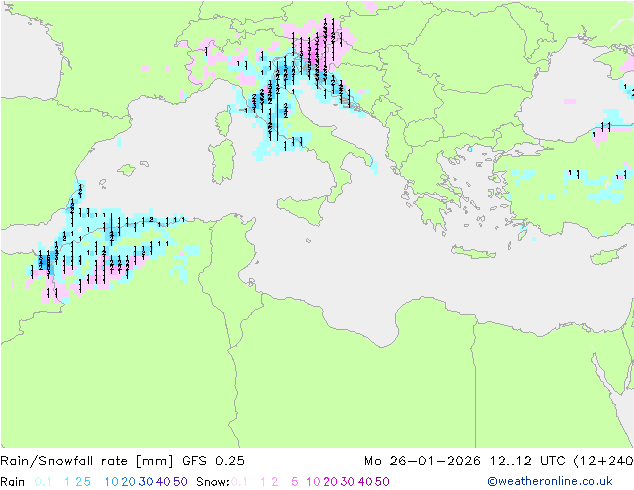The width and height of the screenshot is (634, 490).
Task: Select the 'Rain/Snowfall rate [mm]' title text
Action: click(87, 461)
